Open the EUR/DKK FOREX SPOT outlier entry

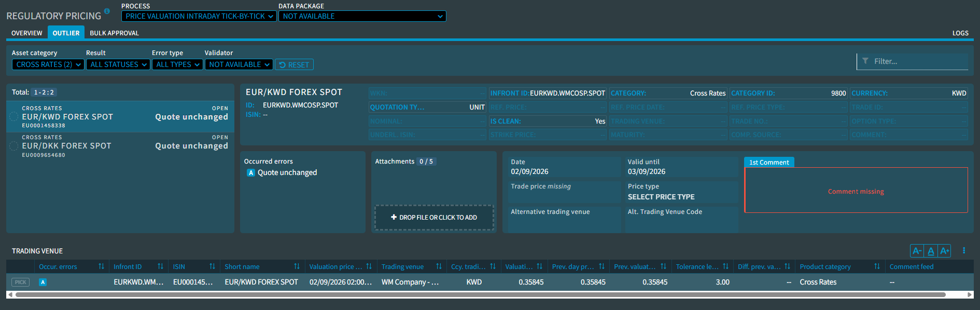(x=120, y=146)
